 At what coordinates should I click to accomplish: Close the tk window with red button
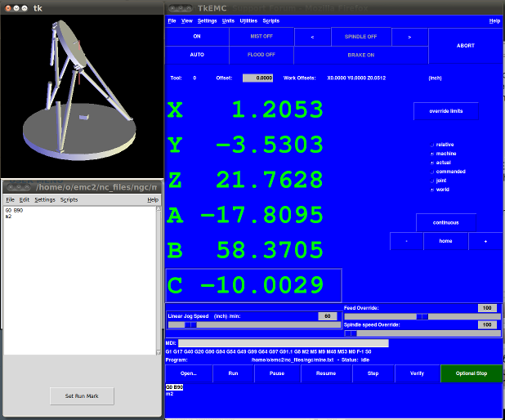coord(8,8)
